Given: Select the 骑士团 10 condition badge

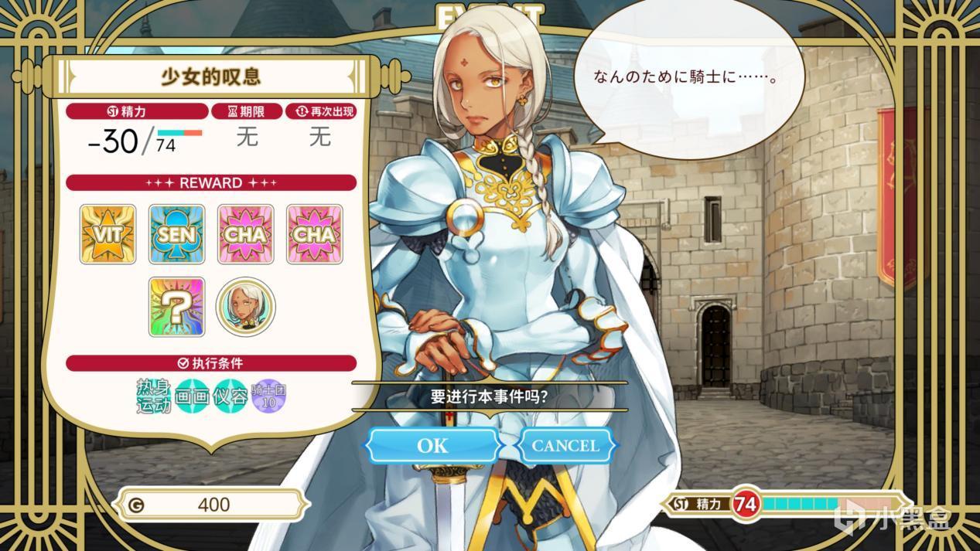Looking at the screenshot, I should (268, 396).
